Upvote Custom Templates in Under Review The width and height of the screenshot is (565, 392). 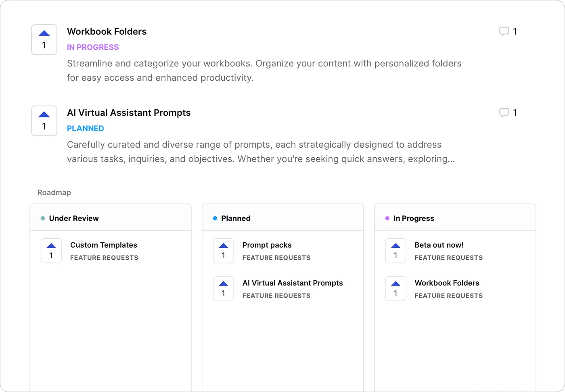(x=51, y=251)
